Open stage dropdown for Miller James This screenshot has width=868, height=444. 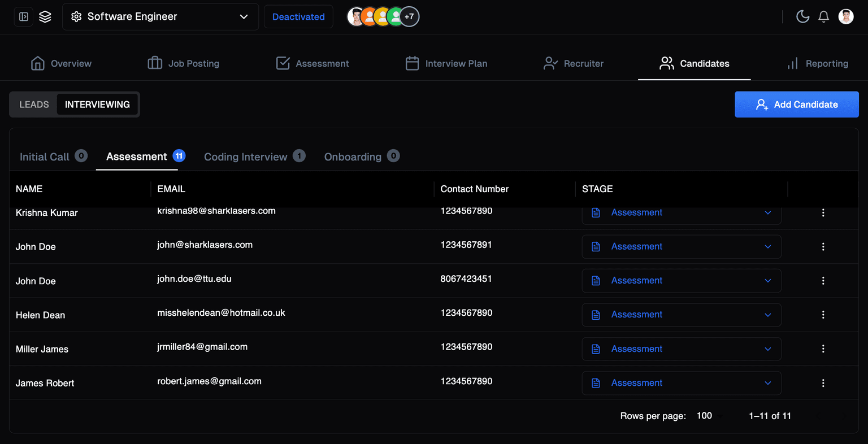coord(682,349)
